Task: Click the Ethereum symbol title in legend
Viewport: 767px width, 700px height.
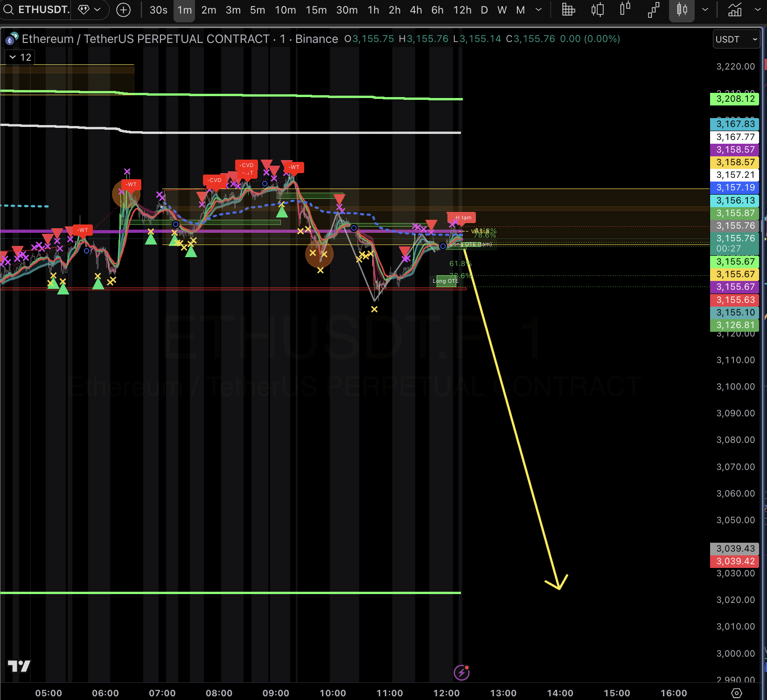Action: 180,39
